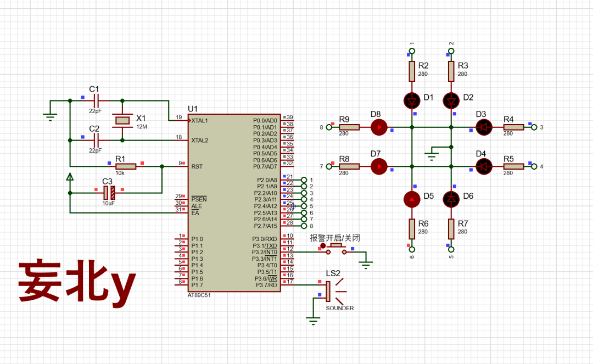Click terminal connected to pin P2.7/A15
Image resolution: width=593 pixels, height=364 pixels.
(x=304, y=226)
